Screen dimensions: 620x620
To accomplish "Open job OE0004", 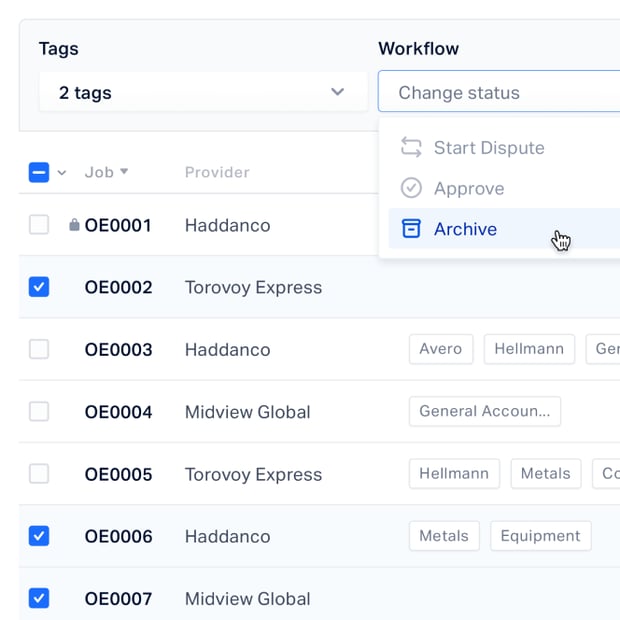I will [x=118, y=412].
